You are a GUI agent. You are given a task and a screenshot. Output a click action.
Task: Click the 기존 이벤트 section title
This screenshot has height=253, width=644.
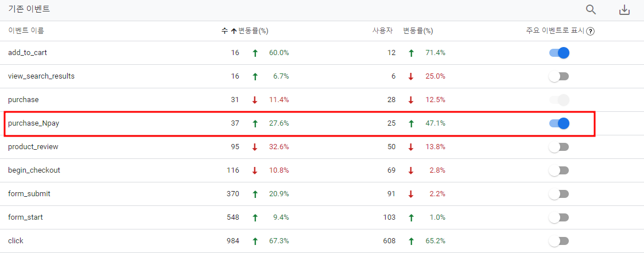pyautogui.click(x=29, y=9)
